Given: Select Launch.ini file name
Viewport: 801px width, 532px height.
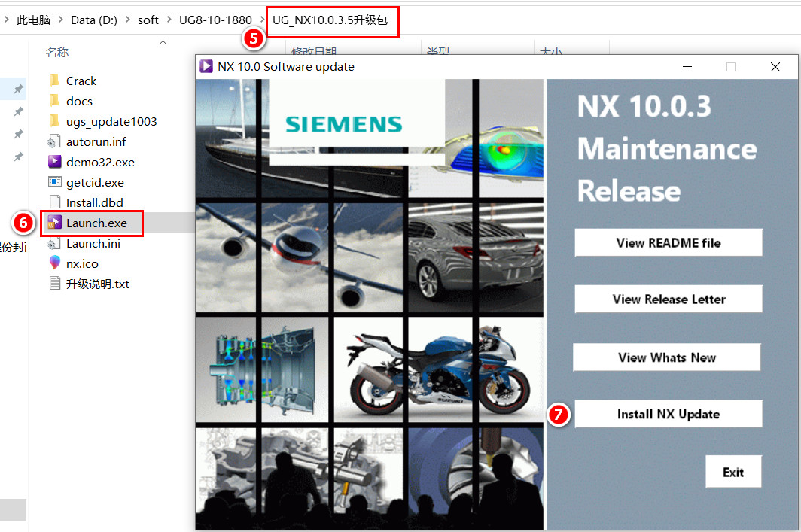Looking at the screenshot, I should pos(93,244).
